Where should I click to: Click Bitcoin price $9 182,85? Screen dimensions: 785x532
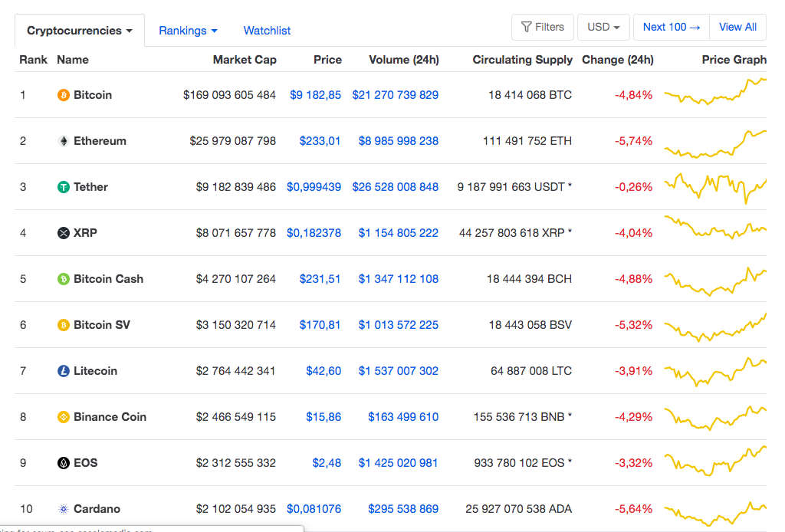[x=315, y=95]
